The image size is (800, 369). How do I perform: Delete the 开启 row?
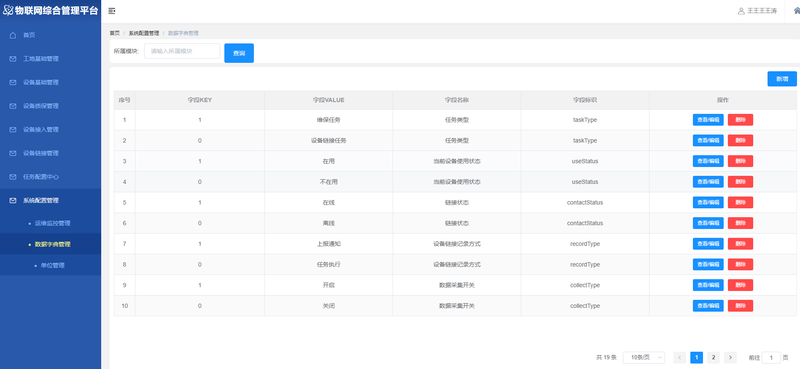(740, 285)
